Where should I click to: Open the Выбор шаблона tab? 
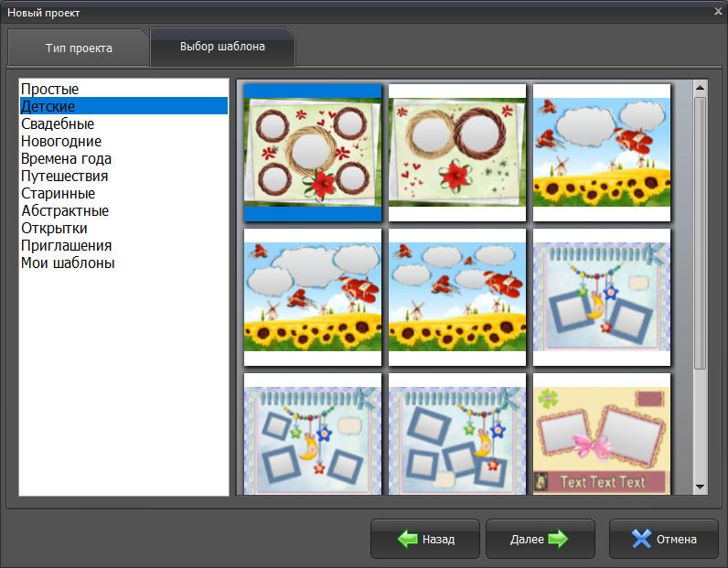222,47
